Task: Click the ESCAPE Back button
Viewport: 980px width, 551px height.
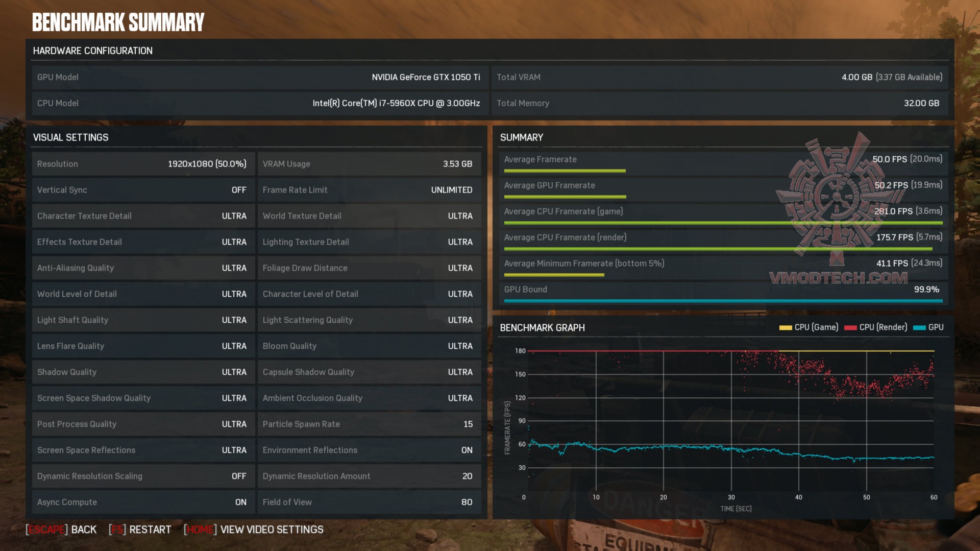Action: [61, 530]
